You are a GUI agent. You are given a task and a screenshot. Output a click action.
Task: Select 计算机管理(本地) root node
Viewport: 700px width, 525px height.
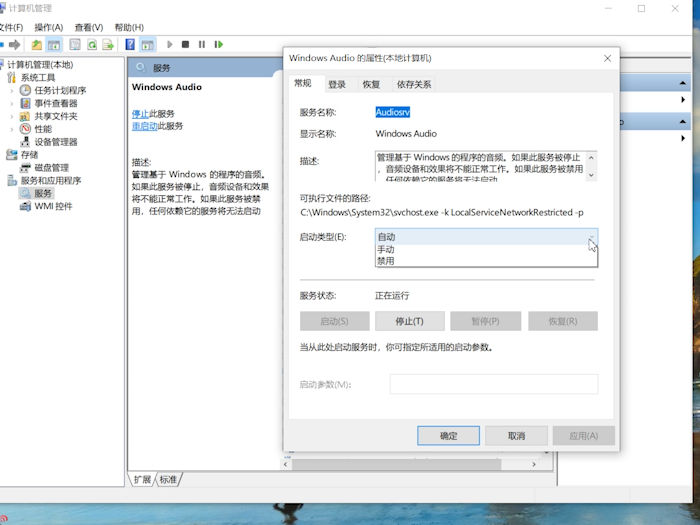[x=40, y=65]
